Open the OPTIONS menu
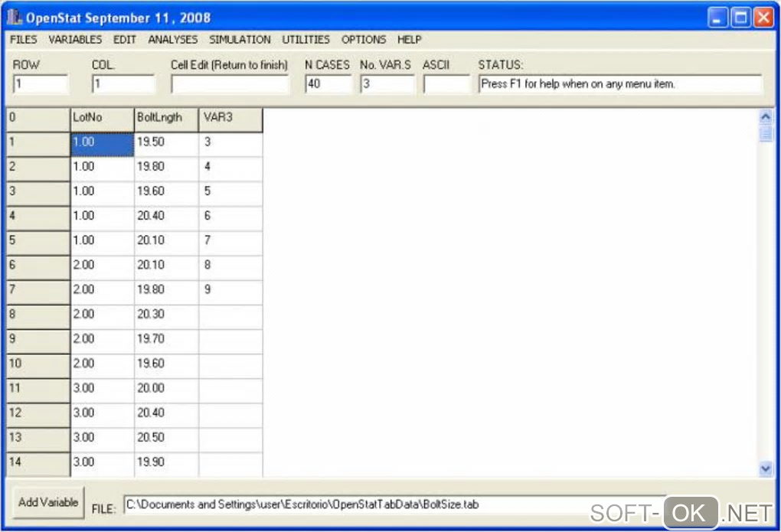 (x=364, y=39)
